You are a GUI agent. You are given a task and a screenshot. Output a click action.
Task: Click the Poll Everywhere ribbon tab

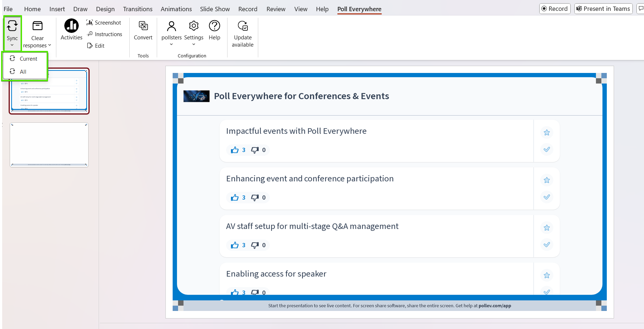tap(359, 9)
